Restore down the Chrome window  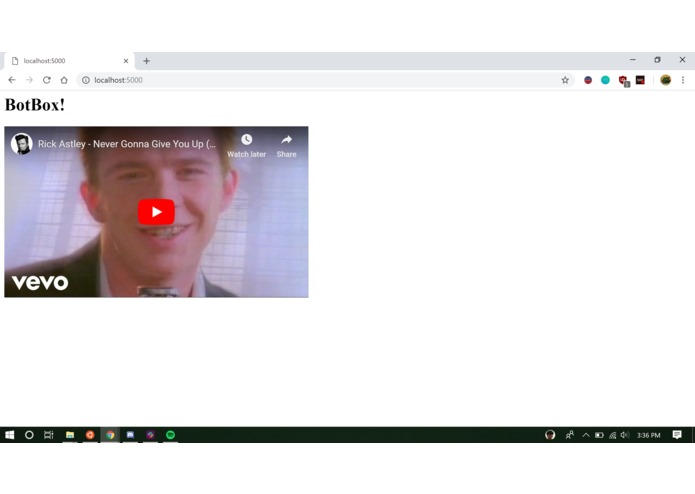[657, 60]
